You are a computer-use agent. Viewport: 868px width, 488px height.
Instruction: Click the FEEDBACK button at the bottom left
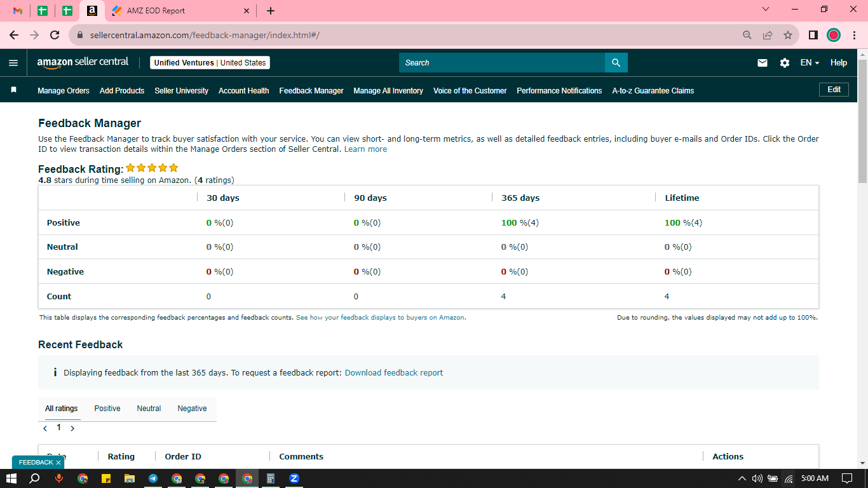[x=36, y=463]
